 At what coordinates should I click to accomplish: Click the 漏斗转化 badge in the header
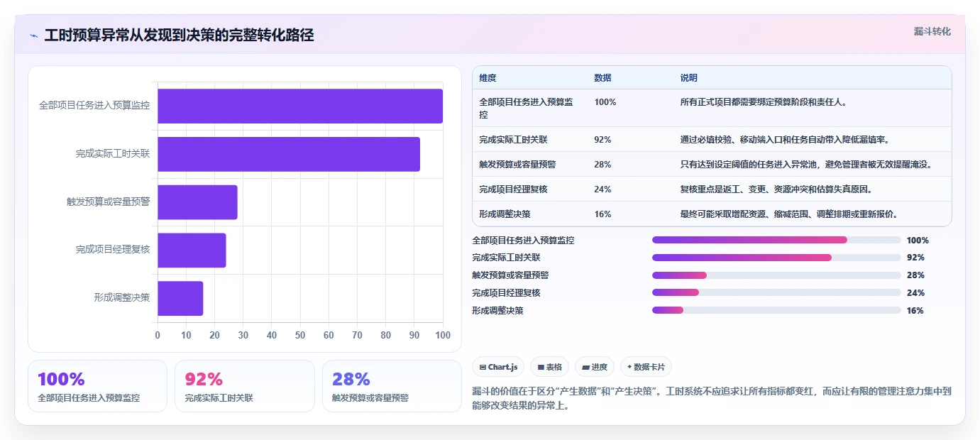(x=932, y=31)
